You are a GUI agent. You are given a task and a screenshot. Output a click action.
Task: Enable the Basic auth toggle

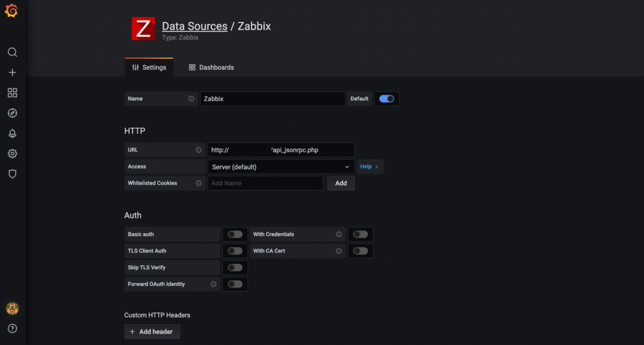(235, 234)
